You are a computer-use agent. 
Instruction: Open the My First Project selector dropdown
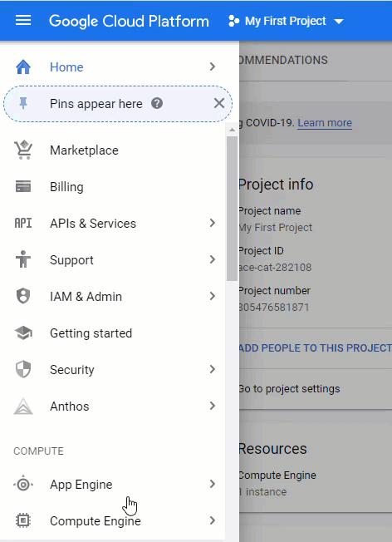point(286,21)
